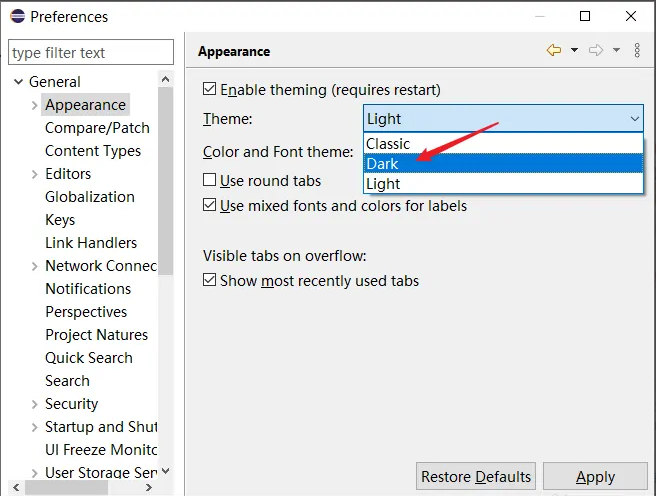This screenshot has width=656, height=496.
Task: Choose the Classic theme option
Action: point(388,144)
